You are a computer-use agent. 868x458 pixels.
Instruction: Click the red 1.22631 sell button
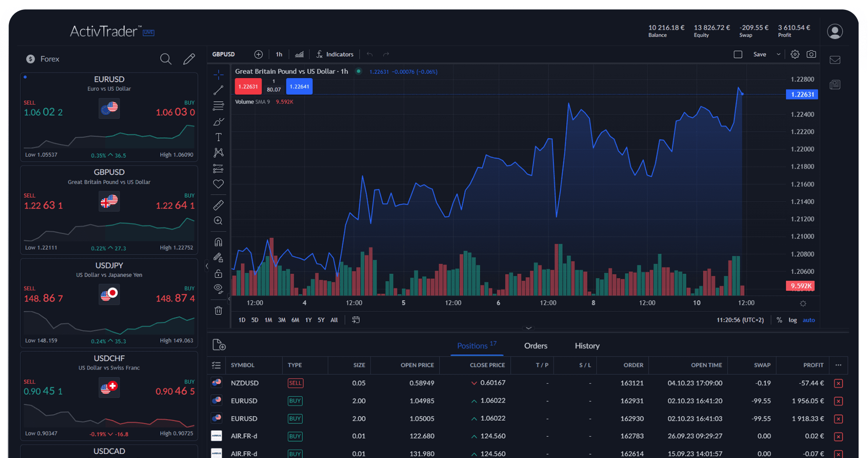[248, 87]
